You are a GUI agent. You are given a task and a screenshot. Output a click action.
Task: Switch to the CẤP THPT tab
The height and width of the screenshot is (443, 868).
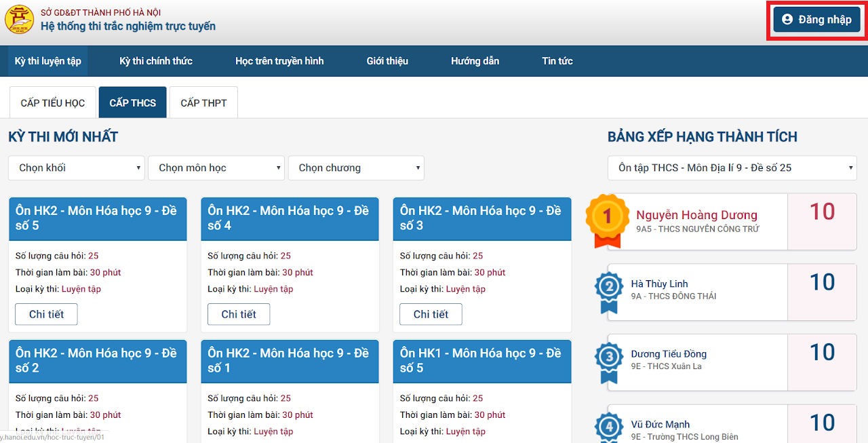point(203,103)
